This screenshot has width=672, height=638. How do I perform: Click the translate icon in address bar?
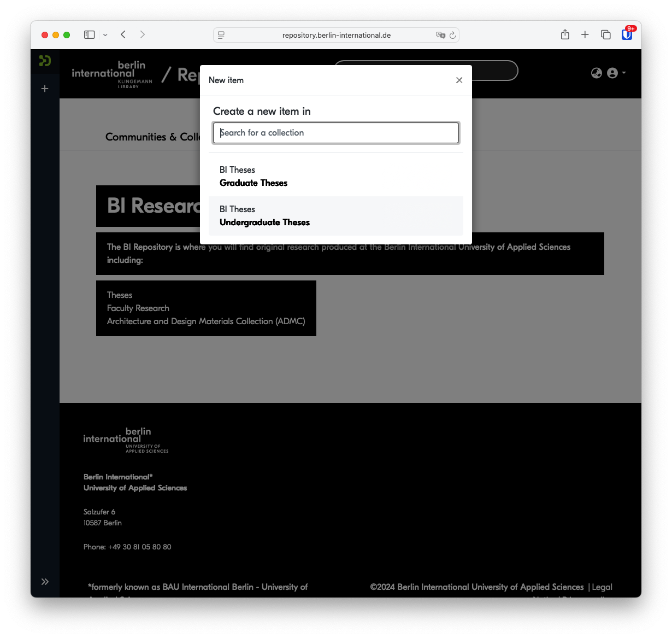click(x=440, y=35)
